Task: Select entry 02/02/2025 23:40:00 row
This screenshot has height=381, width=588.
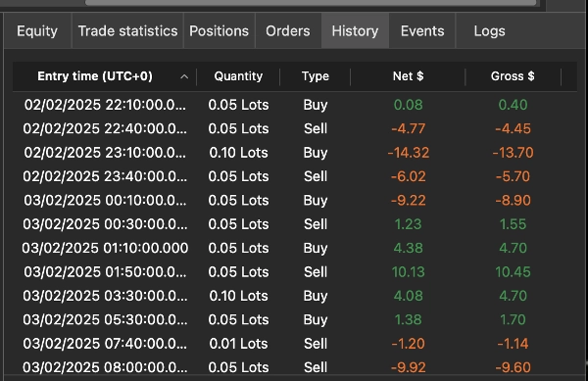Action: pos(294,176)
